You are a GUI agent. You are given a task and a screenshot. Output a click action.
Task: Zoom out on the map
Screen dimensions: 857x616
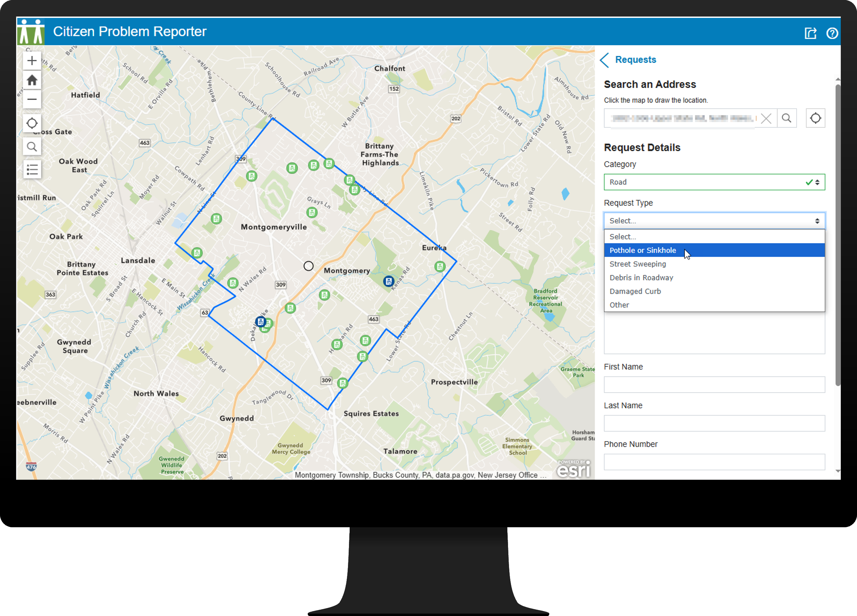(32, 99)
